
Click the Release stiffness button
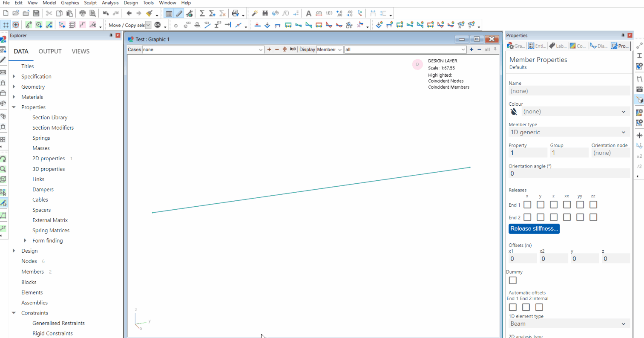534,229
